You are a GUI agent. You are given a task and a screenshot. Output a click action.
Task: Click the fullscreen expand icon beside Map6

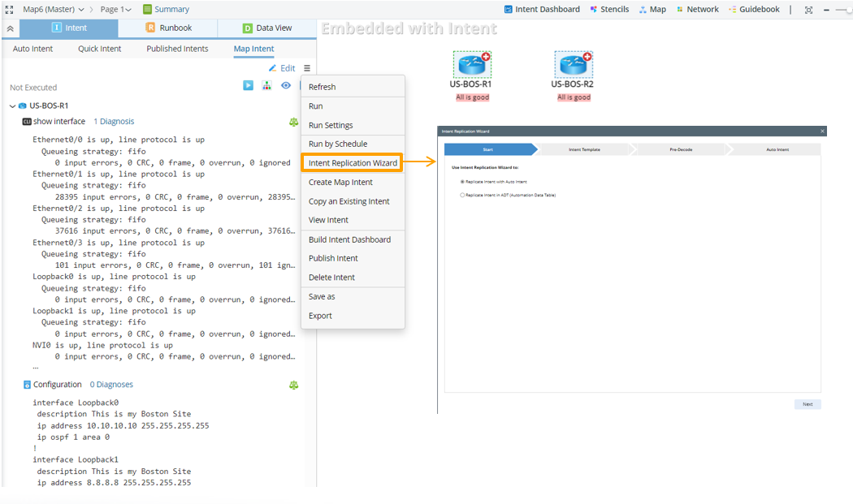tap(9, 9)
